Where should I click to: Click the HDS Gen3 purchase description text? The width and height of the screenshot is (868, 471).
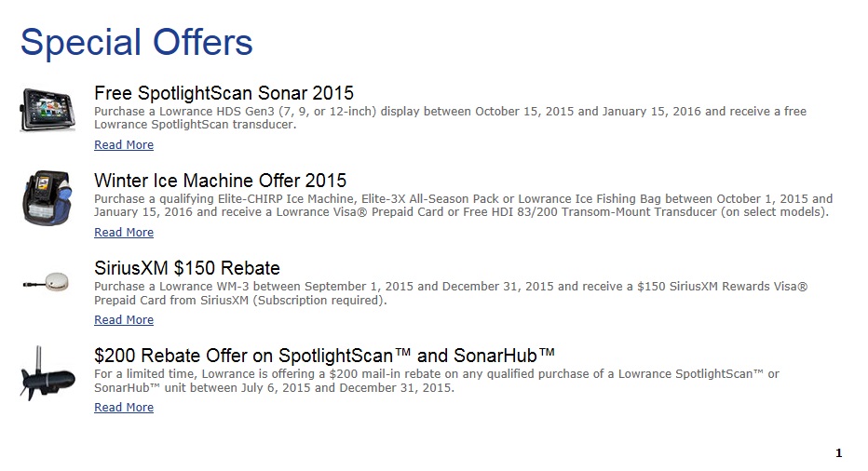(x=450, y=118)
